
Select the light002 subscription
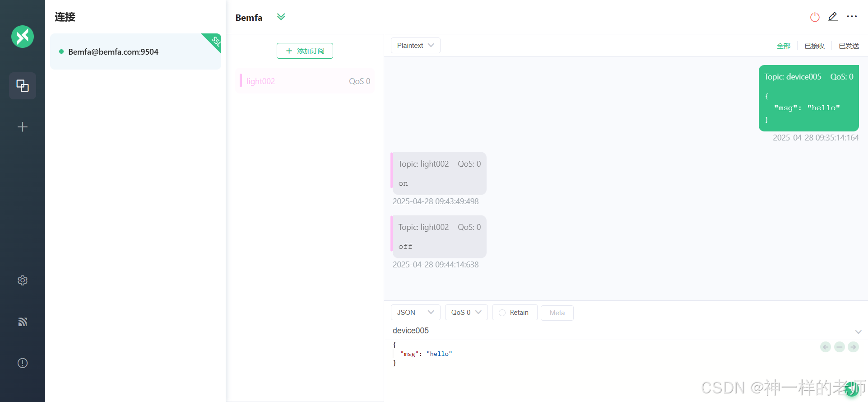305,81
